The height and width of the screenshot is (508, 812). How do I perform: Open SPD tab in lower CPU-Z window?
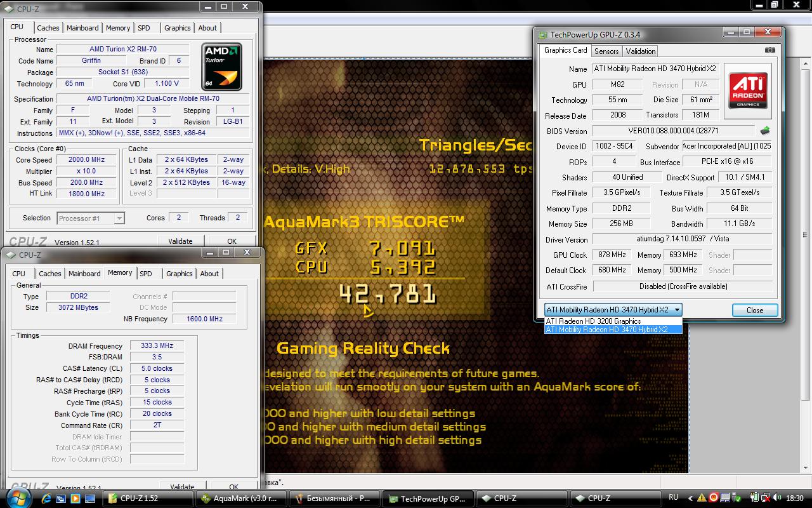[146, 274]
